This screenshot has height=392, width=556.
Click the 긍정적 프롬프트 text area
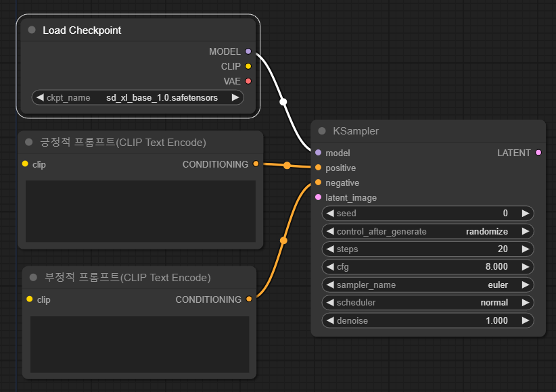(x=141, y=212)
